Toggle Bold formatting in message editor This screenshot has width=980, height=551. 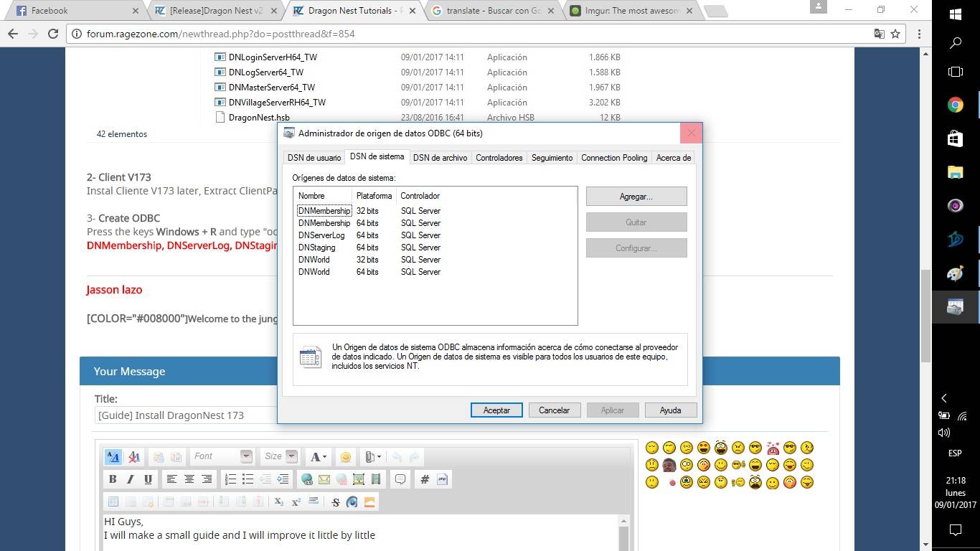pos(113,479)
